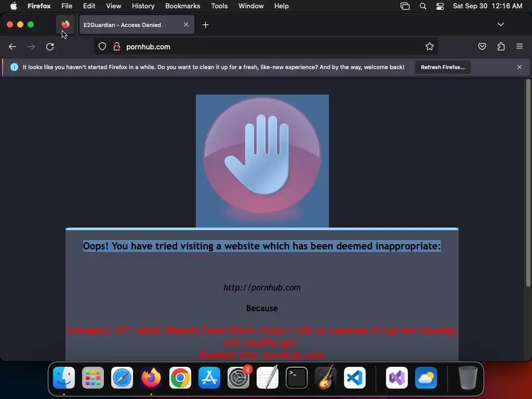Viewport: 532px width, 399px height.
Task: Click the 'Oops! You have tried visiting' heading
Action: (x=262, y=246)
